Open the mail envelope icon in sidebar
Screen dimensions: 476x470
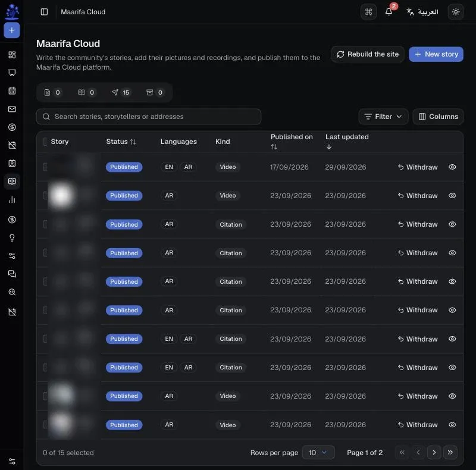pos(12,109)
